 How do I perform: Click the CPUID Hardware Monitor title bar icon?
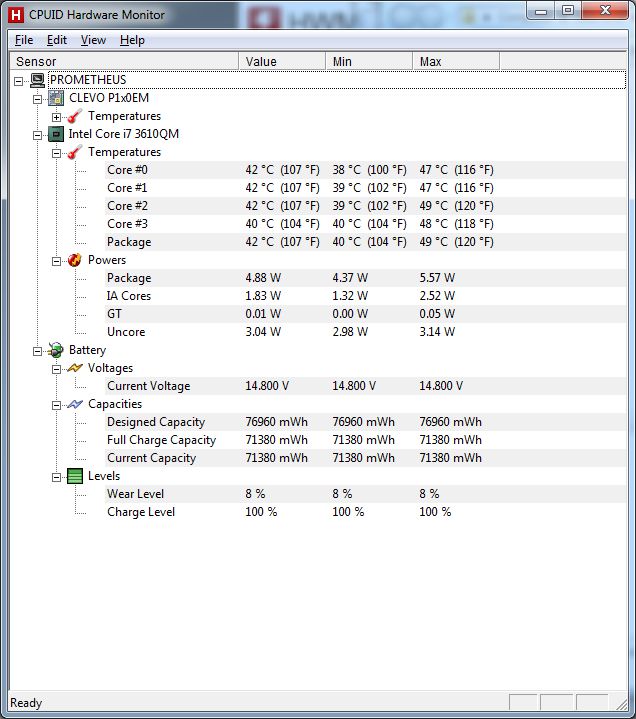tap(16, 15)
